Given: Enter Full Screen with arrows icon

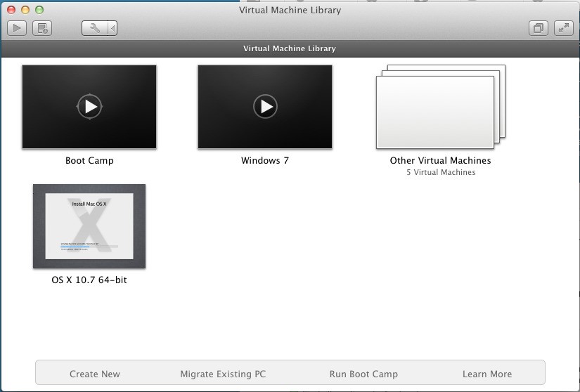Looking at the screenshot, I should 563,28.
